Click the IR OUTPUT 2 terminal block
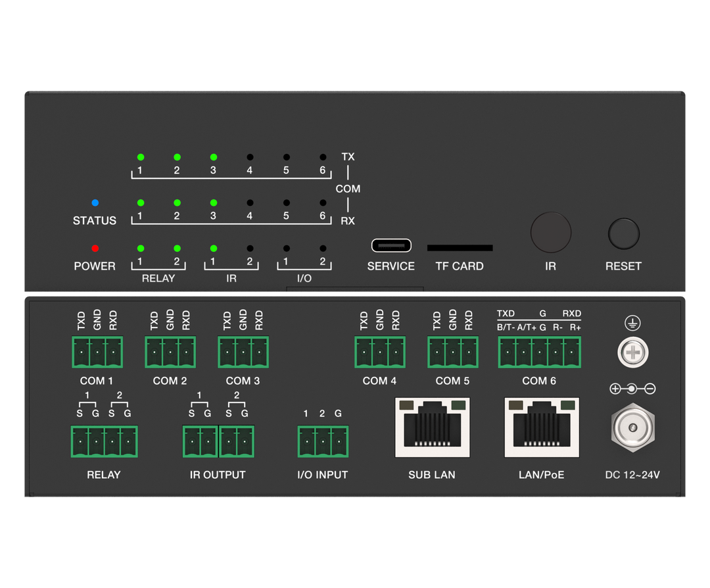This screenshot has width=710, height=588. pyautogui.click(x=237, y=441)
